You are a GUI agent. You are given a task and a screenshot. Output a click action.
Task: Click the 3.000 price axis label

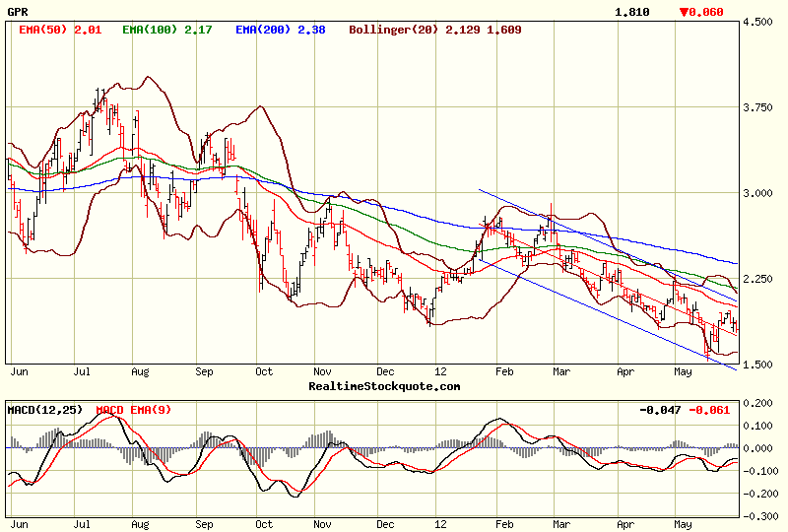pyautogui.click(x=757, y=193)
